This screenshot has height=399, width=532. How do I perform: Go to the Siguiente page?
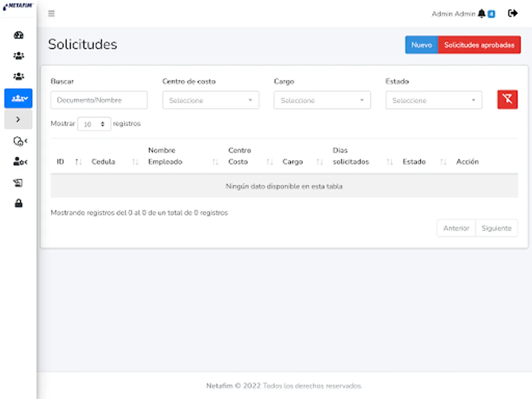coord(496,228)
